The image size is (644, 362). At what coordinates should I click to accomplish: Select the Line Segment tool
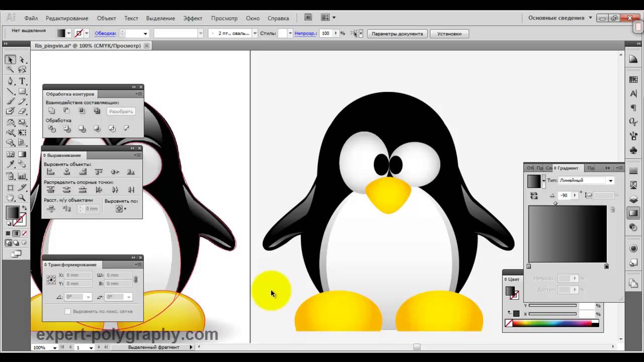coord(10,92)
